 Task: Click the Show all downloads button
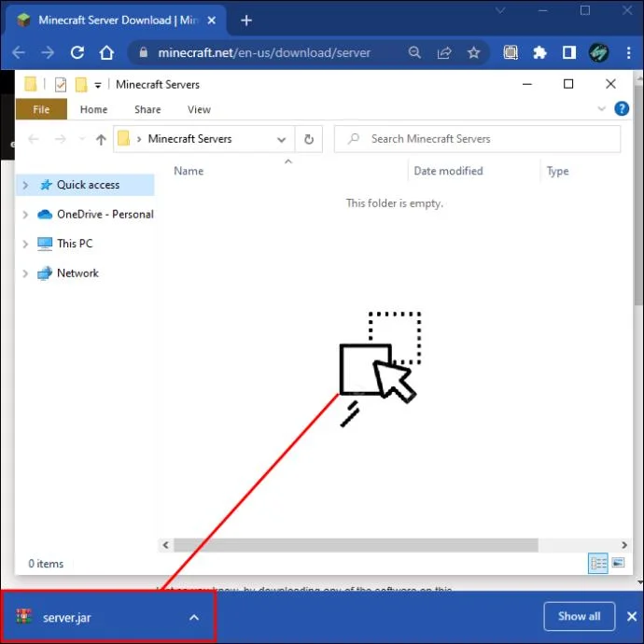click(579, 616)
